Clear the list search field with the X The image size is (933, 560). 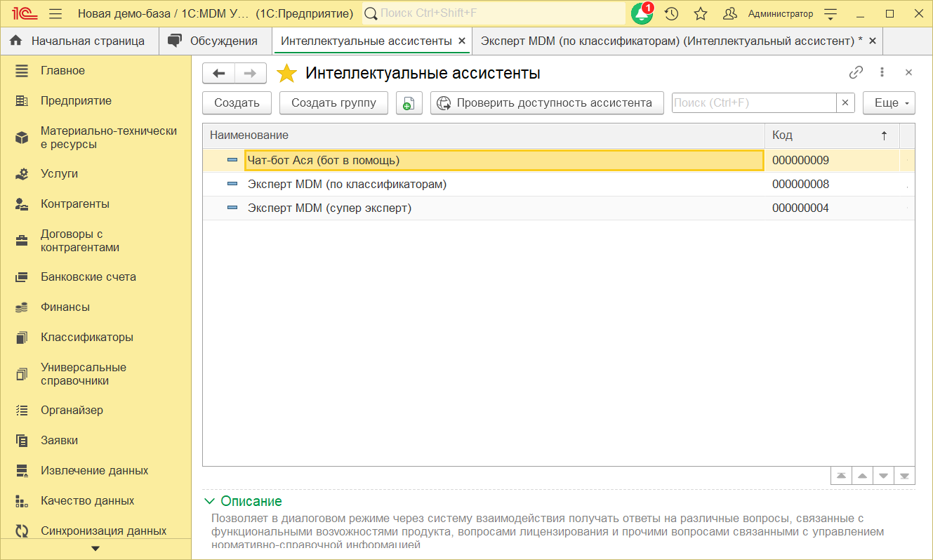pyautogui.click(x=845, y=102)
